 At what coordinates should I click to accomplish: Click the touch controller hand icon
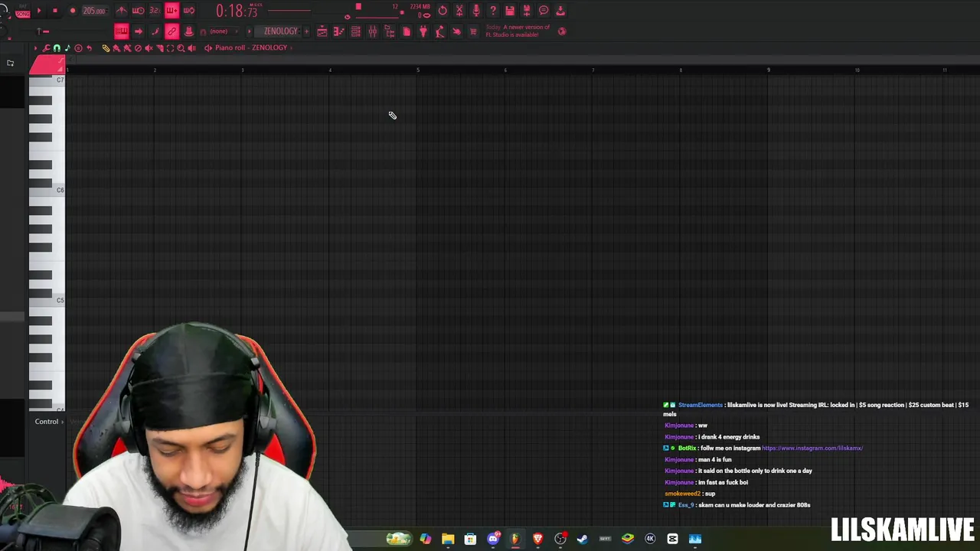[x=456, y=31]
